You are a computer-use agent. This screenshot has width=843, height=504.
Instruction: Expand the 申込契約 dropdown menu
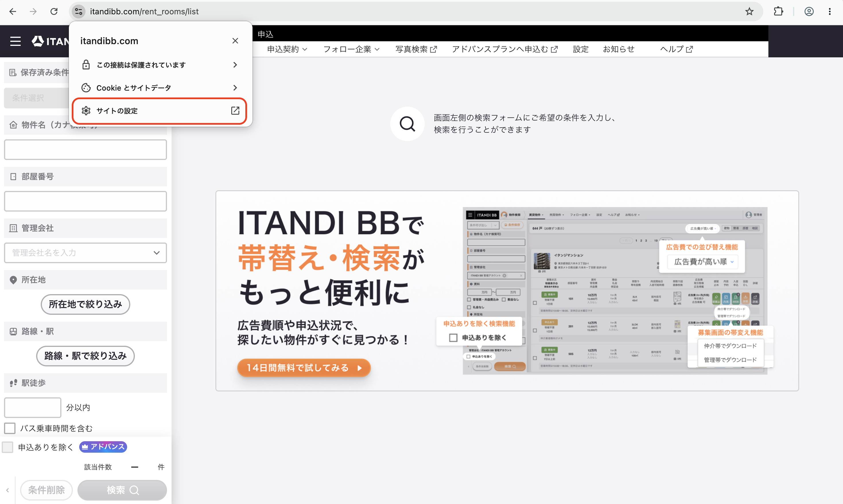pyautogui.click(x=287, y=49)
